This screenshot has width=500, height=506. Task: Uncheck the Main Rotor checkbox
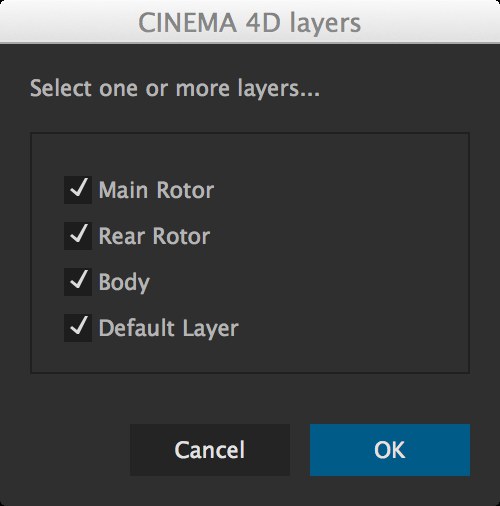pyautogui.click(x=78, y=190)
